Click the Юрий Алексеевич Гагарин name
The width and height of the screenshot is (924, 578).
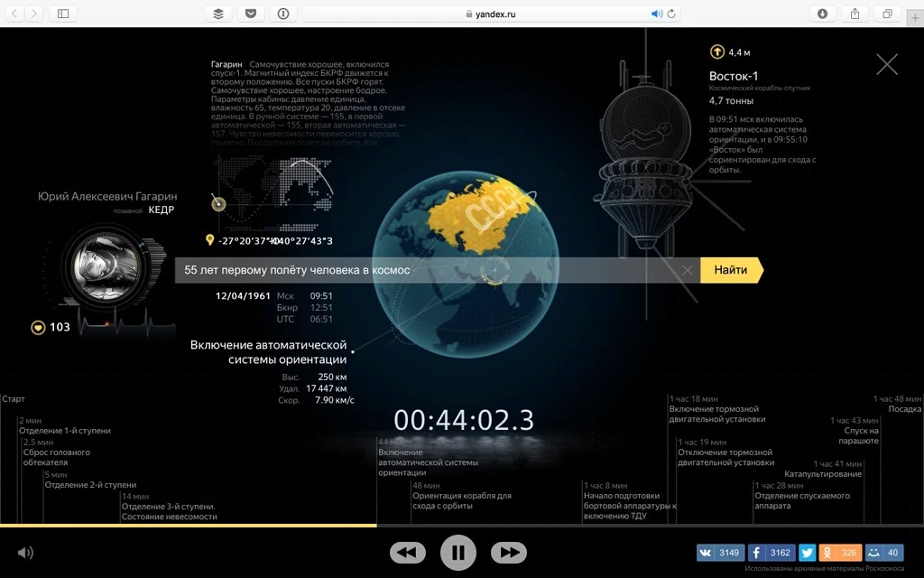click(x=107, y=196)
